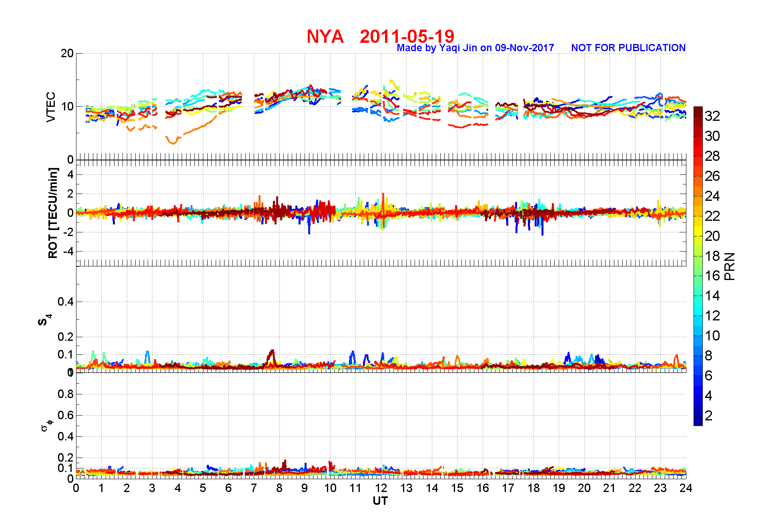Click the orange VTEC dip near 4 UT
Image resolution: width=762 pixels, height=532 pixels.
tap(173, 141)
